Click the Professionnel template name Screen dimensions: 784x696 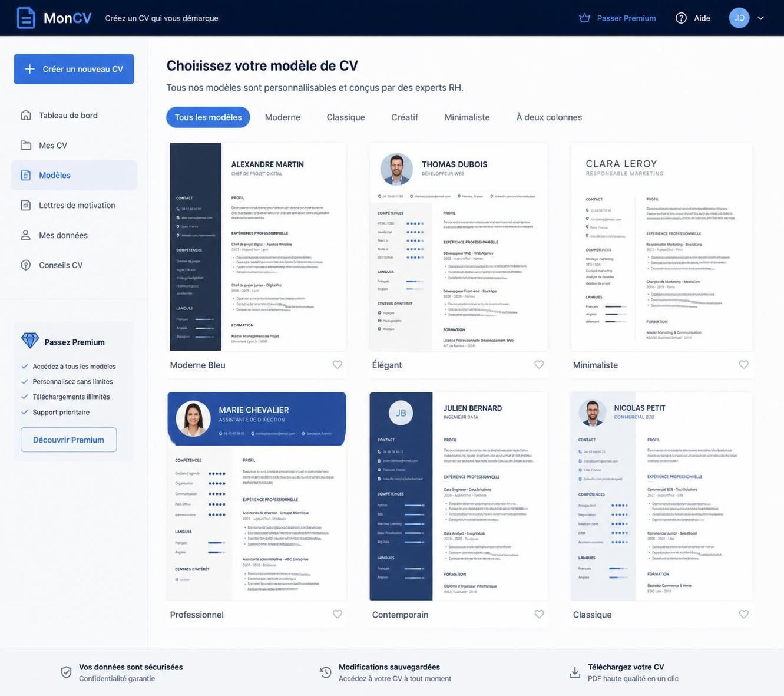(x=197, y=615)
